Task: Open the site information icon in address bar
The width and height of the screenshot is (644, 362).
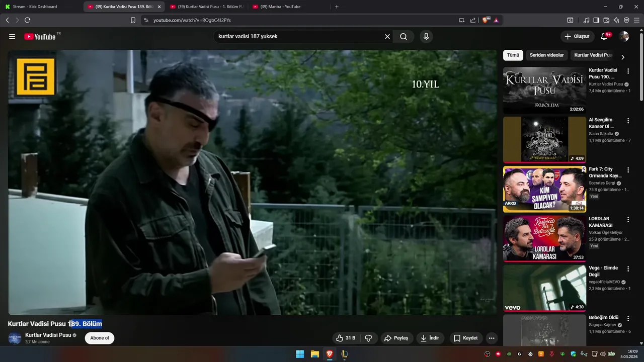Action: 146,20
